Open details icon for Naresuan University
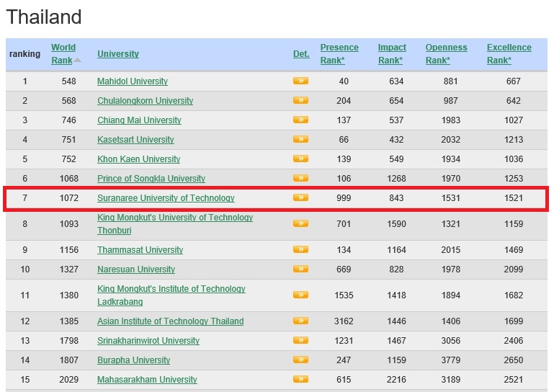Screen dimensions: 554x392 click(x=300, y=269)
